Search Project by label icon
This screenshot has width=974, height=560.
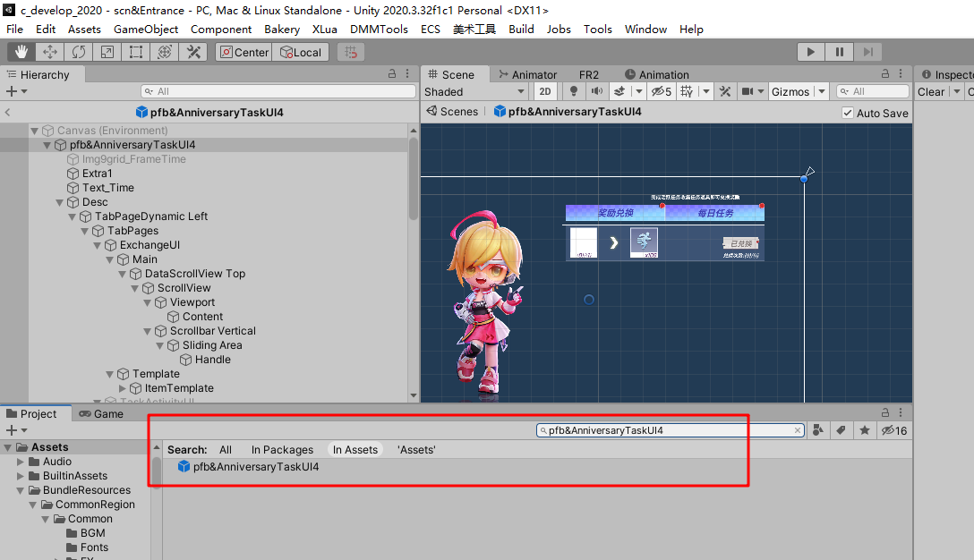pyautogui.click(x=842, y=431)
